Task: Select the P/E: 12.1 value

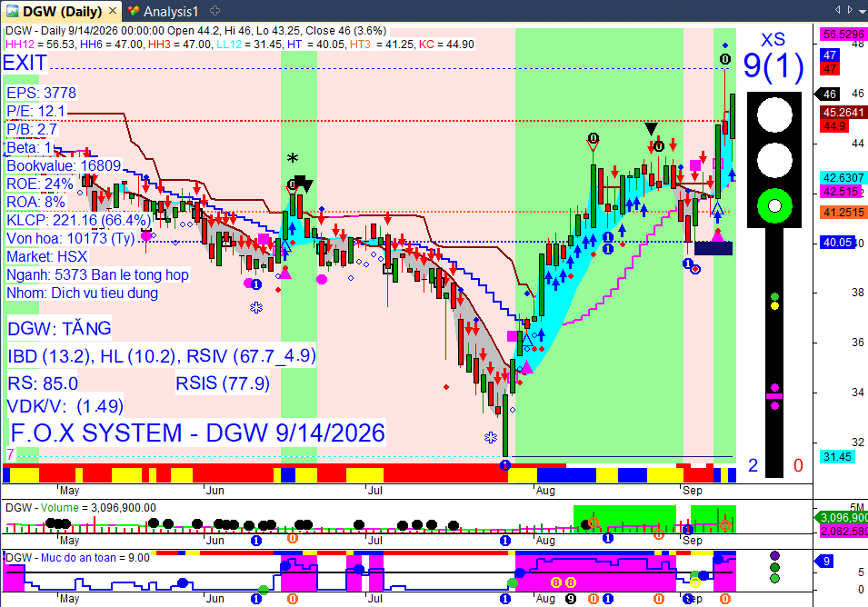Action: coord(35,111)
